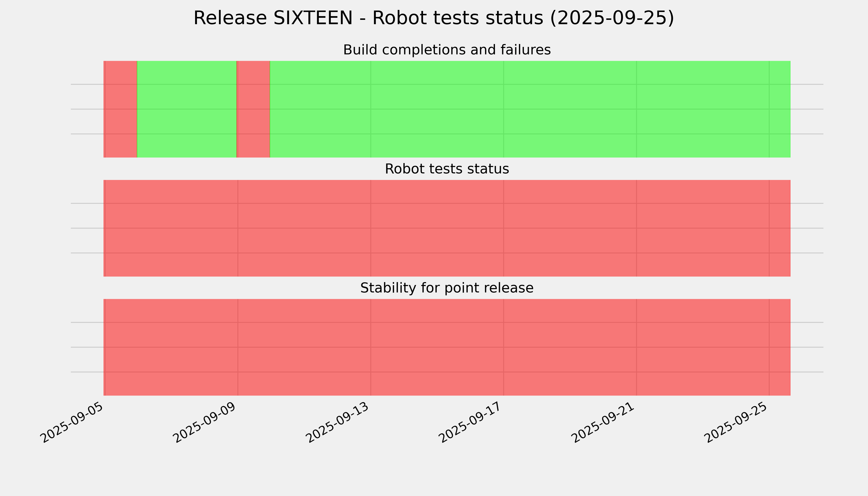Image resolution: width=868 pixels, height=496 pixels.
Task: Click the main title "Release SIXTEEN - Robot tests status"
Action: point(433,18)
